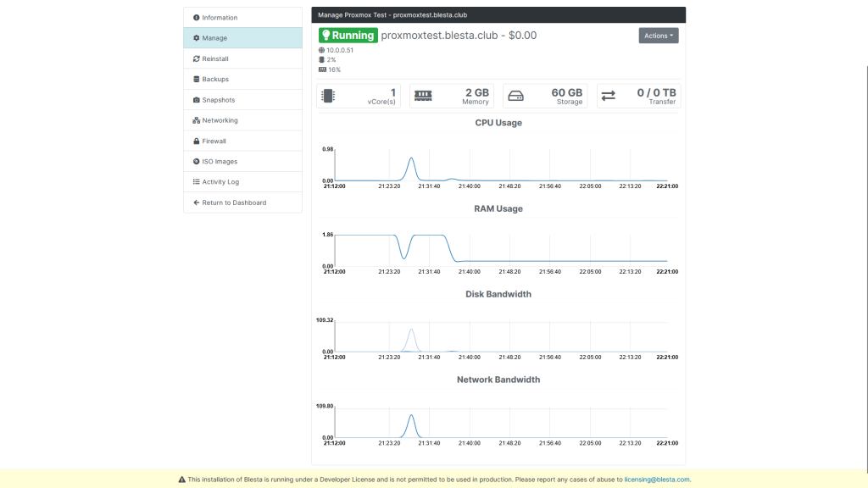Screen dimensions: 868x488
Task: Click the Information sidebar icon
Action: coord(197,18)
